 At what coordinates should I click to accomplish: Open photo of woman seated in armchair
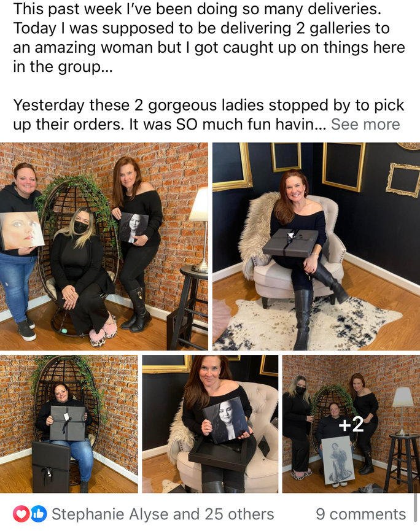pyautogui.click(x=316, y=246)
